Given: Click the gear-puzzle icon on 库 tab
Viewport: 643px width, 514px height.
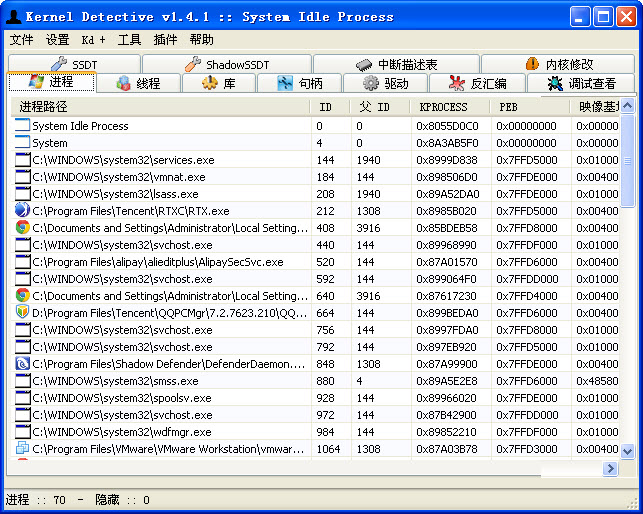Looking at the screenshot, I should (210, 83).
